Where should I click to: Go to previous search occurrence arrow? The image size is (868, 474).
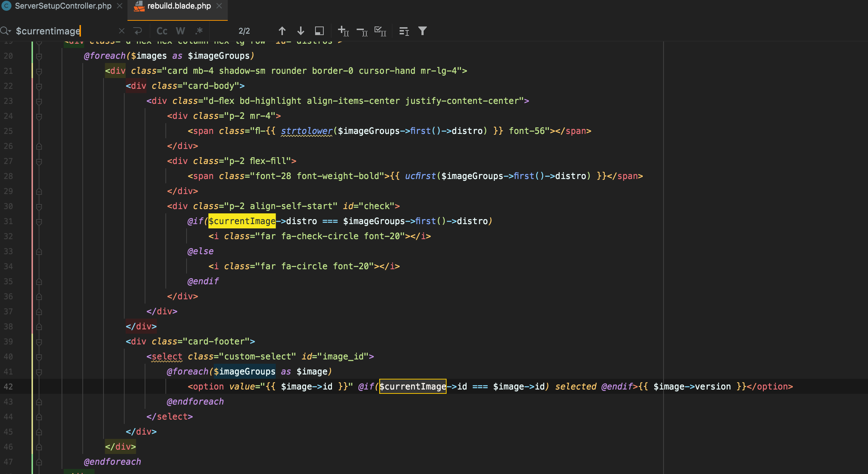pyautogui.click(x=282, y=31)
